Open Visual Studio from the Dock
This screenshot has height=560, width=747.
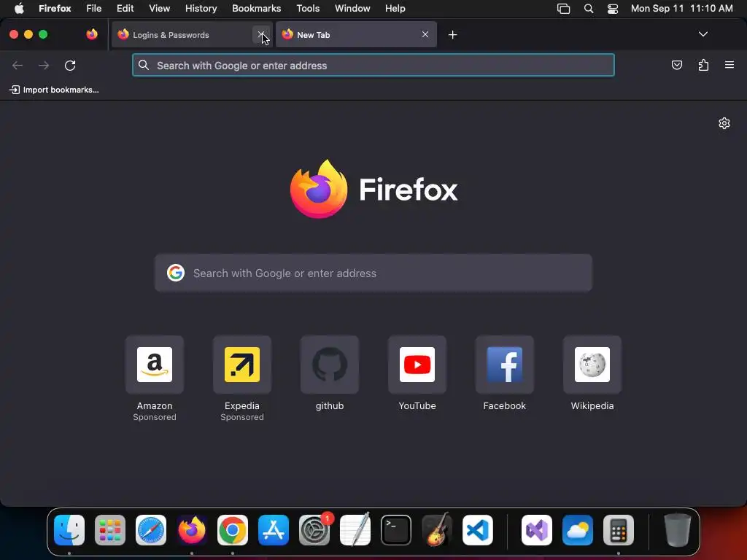pos(536,530)
